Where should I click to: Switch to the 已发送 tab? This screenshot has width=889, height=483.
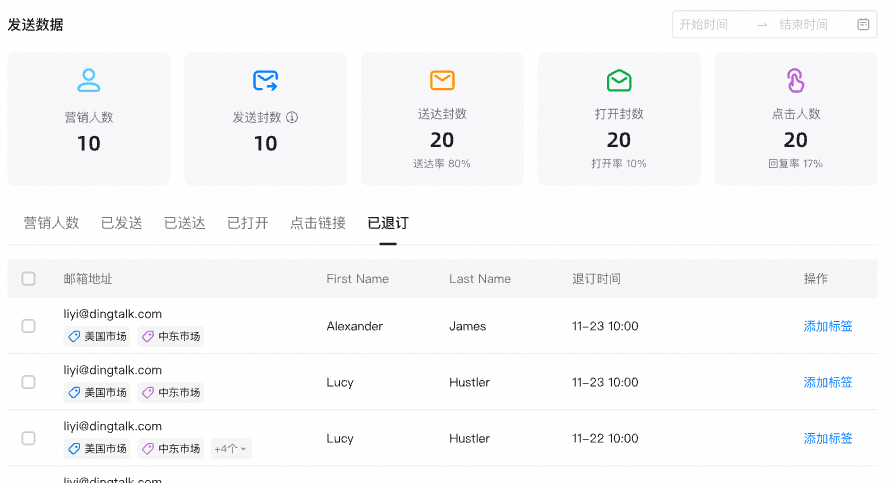(x=122, y=223)
